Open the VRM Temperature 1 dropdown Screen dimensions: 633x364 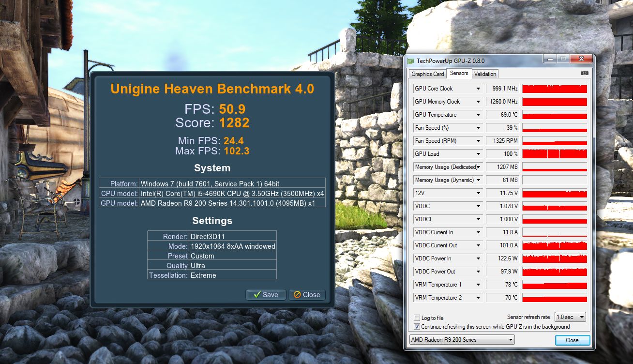point(479,285)
